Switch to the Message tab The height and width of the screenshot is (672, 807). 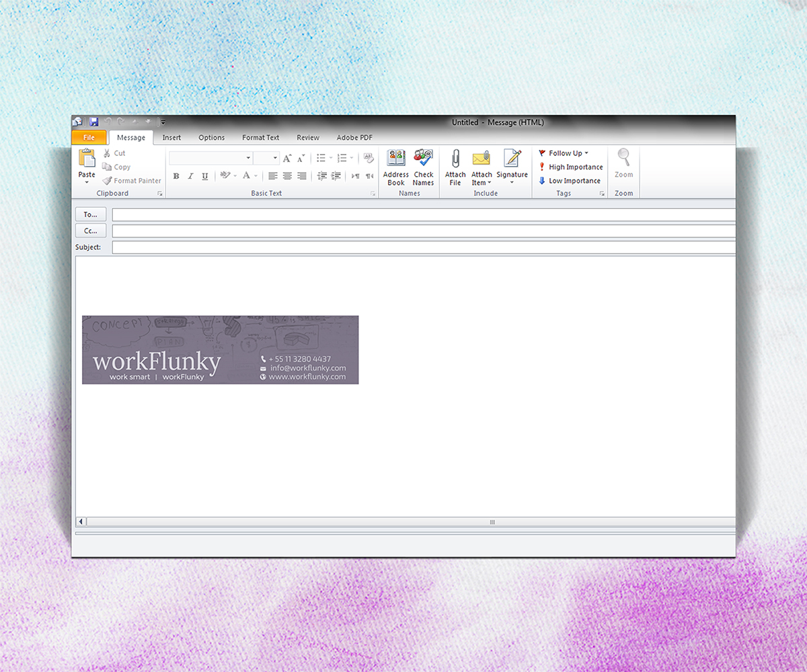[x=131, y=138]
